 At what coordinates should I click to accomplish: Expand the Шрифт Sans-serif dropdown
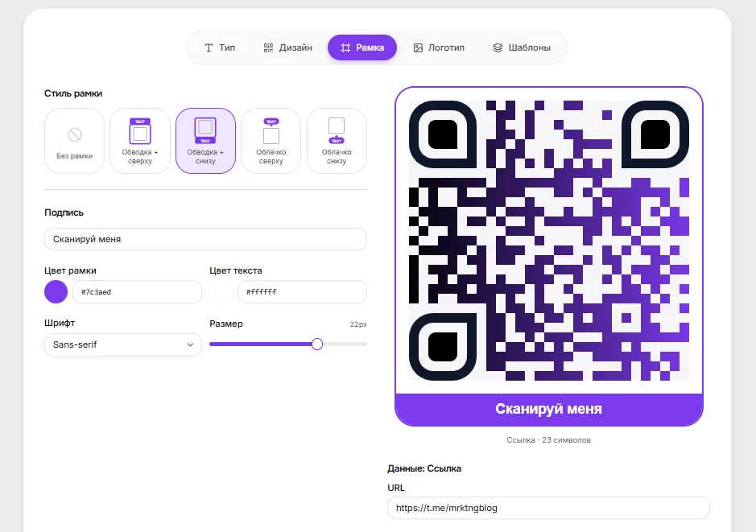pyautogui.click(x=123, y=344)
